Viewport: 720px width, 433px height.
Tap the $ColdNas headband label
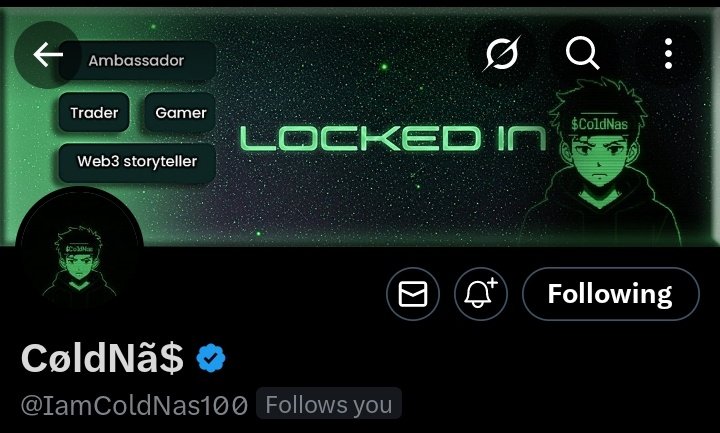click(600, 124)
